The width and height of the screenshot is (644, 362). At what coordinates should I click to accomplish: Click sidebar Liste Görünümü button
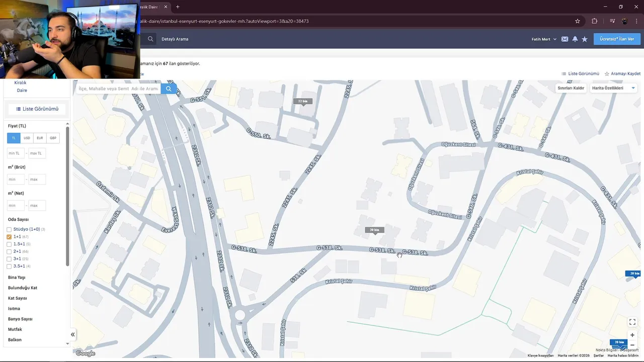(x=37, y=109)
